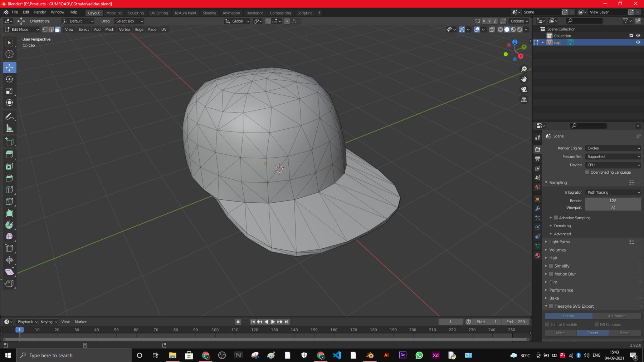
Task: Open the Render Engine dropdown
Action: click(613, 148)
